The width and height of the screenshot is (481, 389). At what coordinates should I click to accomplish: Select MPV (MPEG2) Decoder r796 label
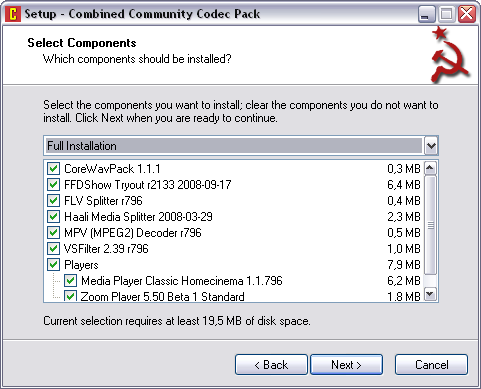click(133, 233)
